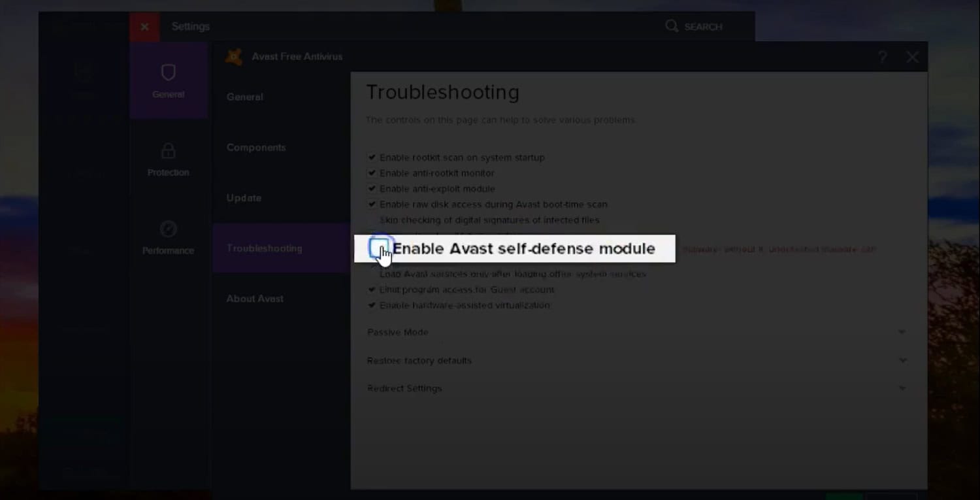Toggle Enable anti-exploit module checkbox
The image size is (980, 500).
(372, 189)
